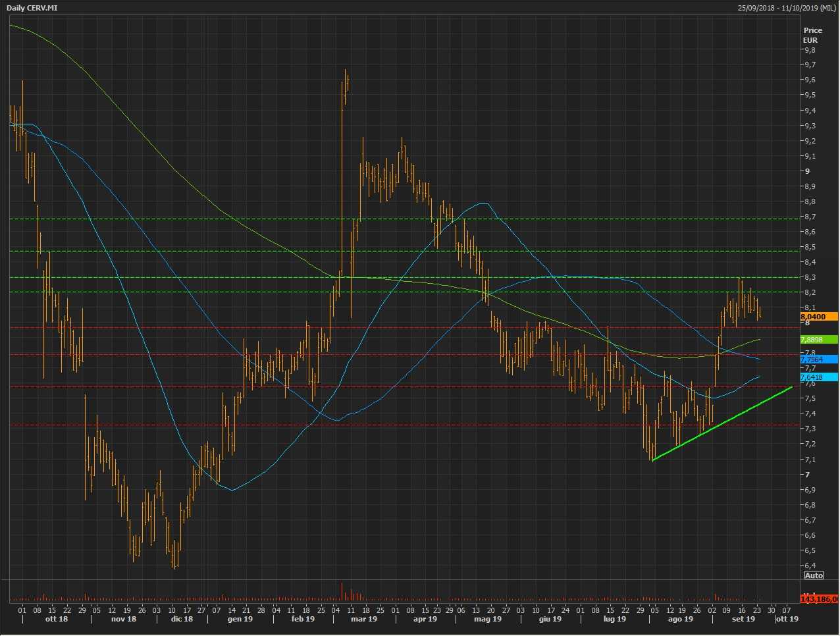Click the giu 19 label on time axis
The image size is (840, 636).
[550, 619]
